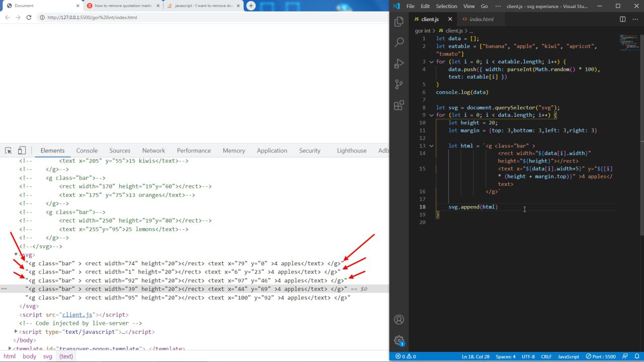The width and height of the screenshot is (644, 362).
Task: Open a new browser tab
Action: pos(251,6)
